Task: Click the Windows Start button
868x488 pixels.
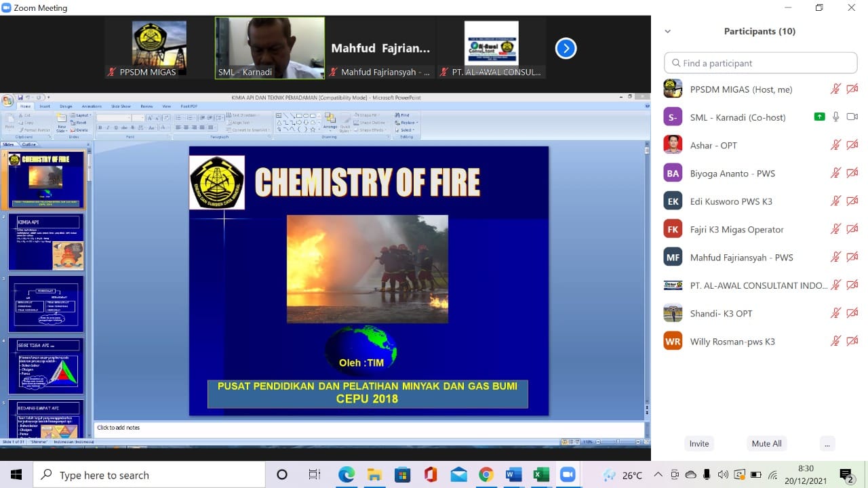Action: click(x=16, y=474)
